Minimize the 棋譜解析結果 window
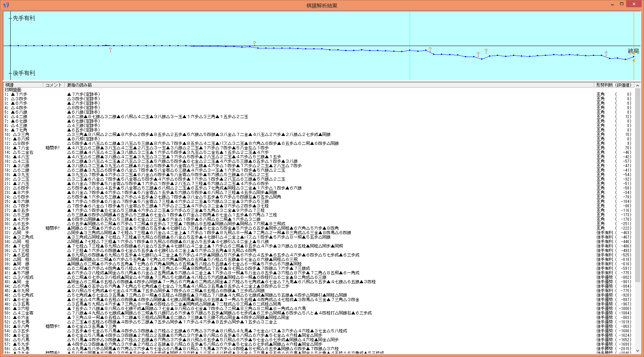The width and height of the screenshot is (644, 357). (612, 4)
